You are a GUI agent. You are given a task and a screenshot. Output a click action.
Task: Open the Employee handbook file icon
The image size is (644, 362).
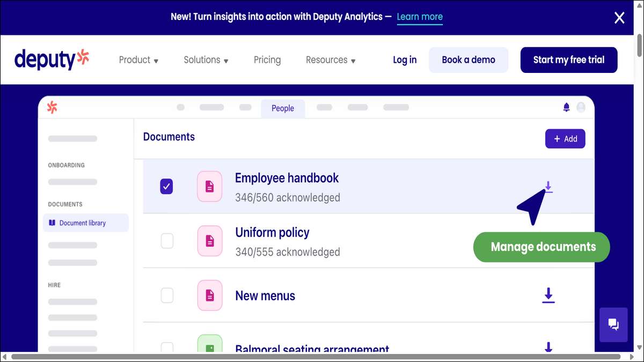point(209,187)
